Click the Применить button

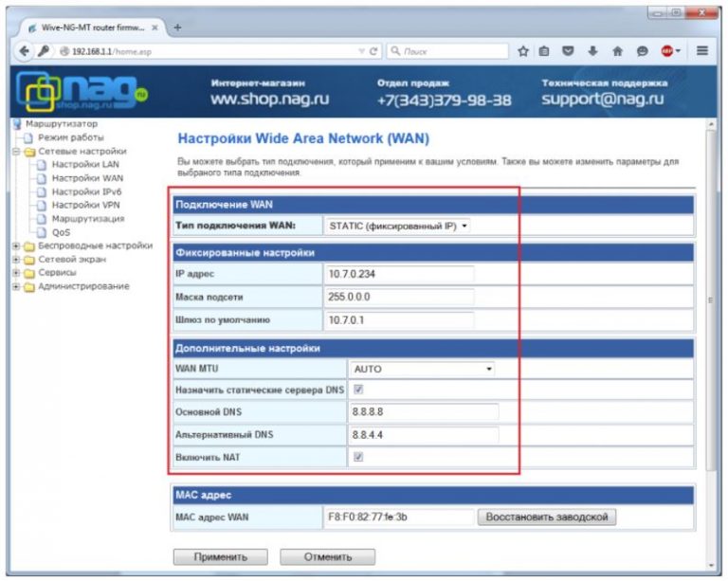221,557
